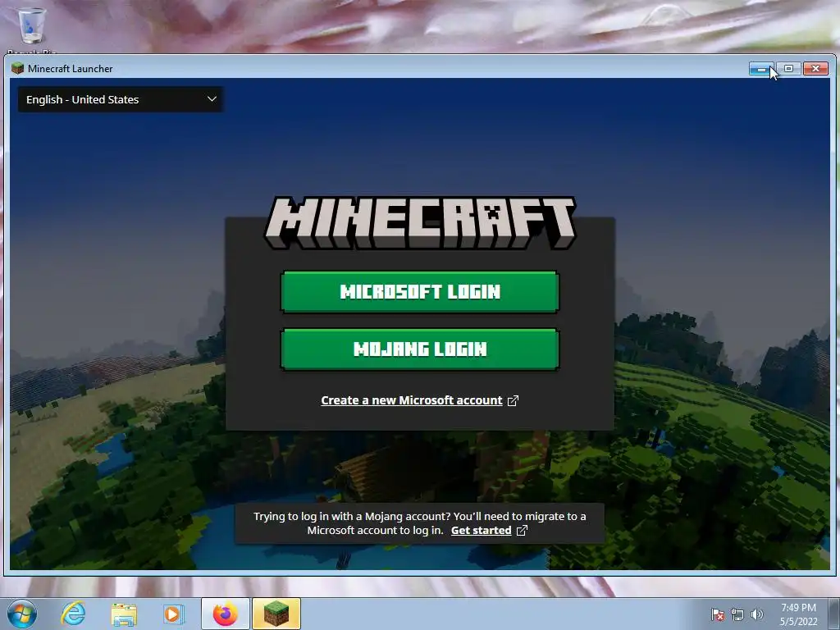Image resolution: width=840 pixels, height=630 pixels.
Task: Click the Microsoft Login button
Action: coord(419,292)
